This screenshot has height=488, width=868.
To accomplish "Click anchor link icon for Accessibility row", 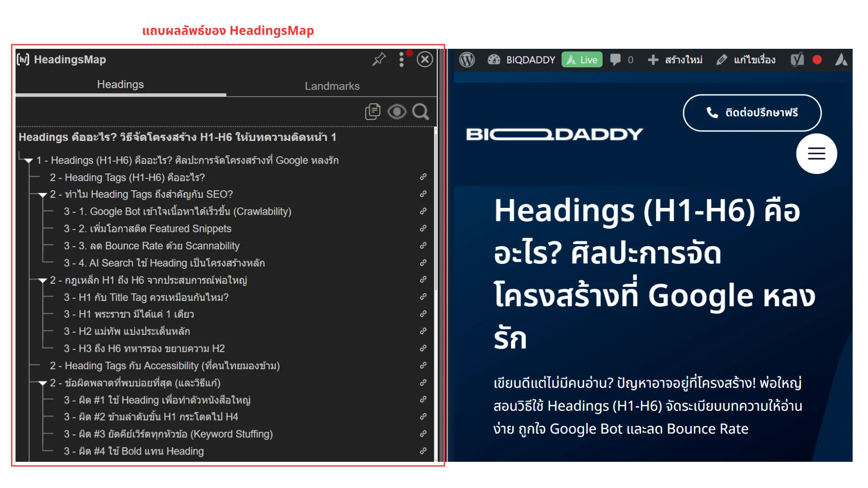I will pos(423,366).
